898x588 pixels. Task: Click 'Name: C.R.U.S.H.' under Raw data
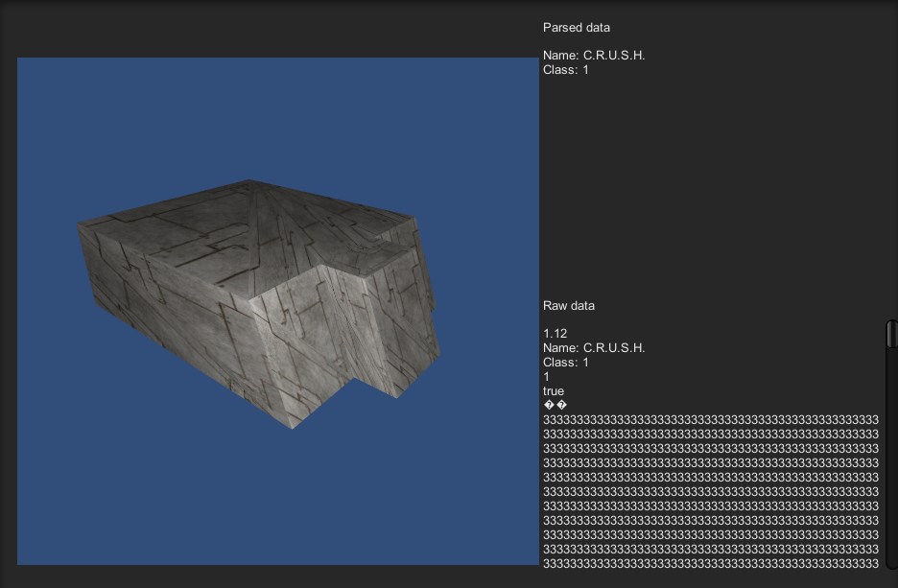(594, 348)
